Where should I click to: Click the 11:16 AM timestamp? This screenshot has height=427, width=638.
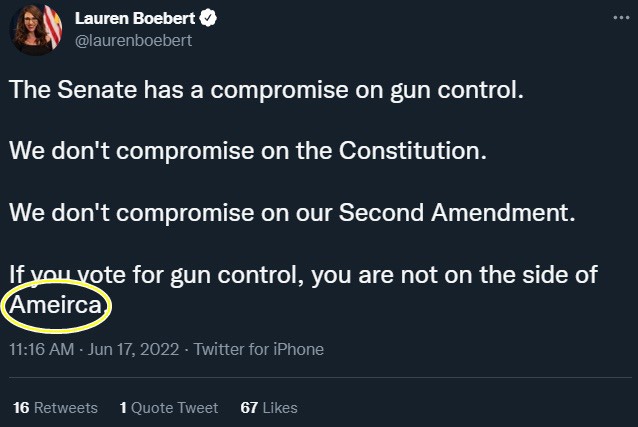coord(42,349)
